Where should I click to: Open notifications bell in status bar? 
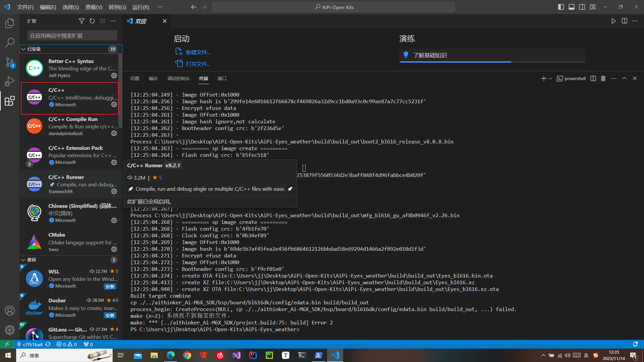click(x=635, y=344)
